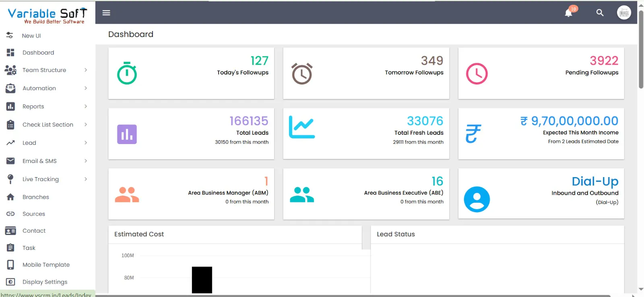This screenshot has width=644, height=297.
Task: Click the blue Dial-Up user icon
Action: 477,199
